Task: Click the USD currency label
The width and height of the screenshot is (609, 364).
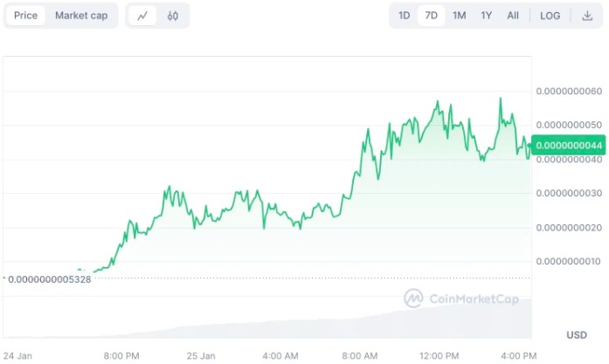Action: 577,335
